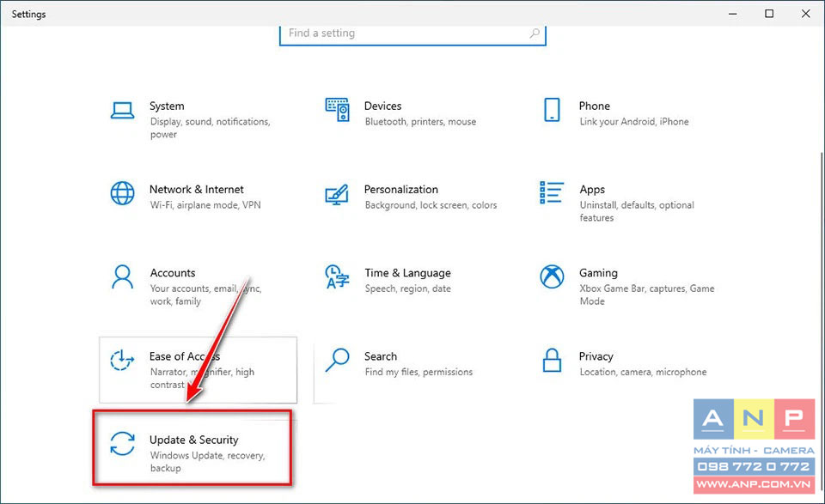
Task: Open the Search category heading
Action: tap(381, 356)
